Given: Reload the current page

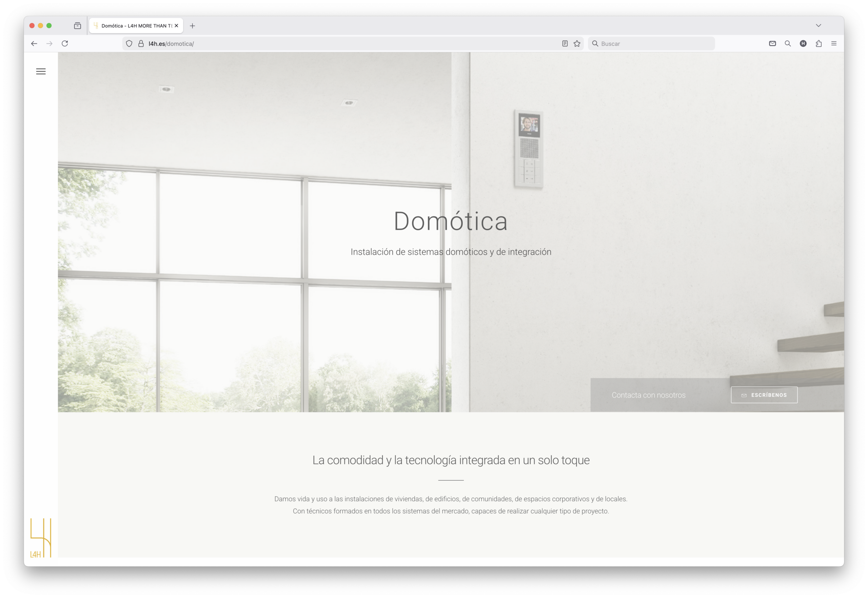Looking at the screenshot, I should click(65, 43).
